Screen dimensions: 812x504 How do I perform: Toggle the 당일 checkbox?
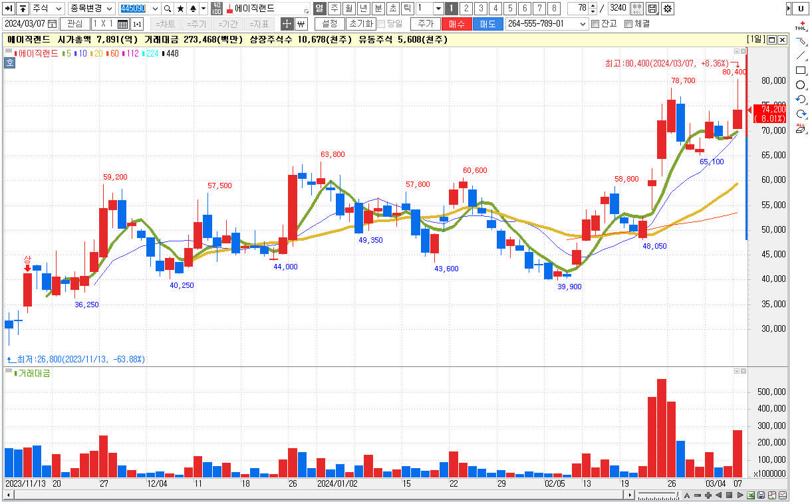click(x=381, y=24)
